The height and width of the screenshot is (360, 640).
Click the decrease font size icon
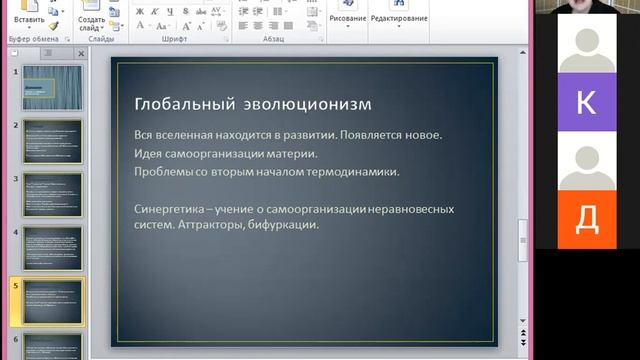click(x=201, y=27)
